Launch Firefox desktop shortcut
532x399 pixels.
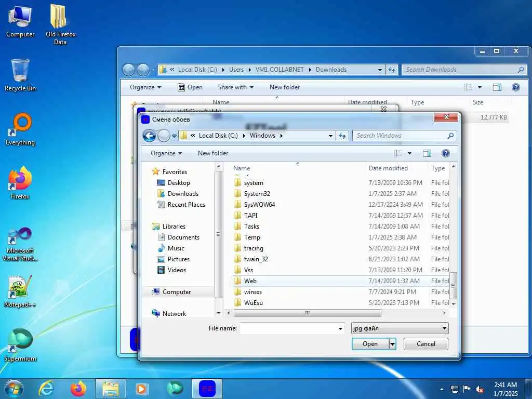[x=20, y=182]
